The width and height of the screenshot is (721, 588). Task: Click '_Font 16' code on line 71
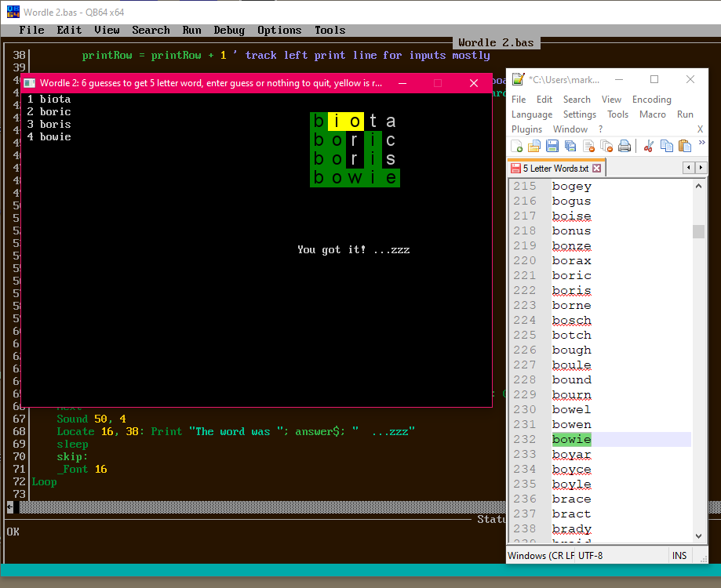pos(82,469)
